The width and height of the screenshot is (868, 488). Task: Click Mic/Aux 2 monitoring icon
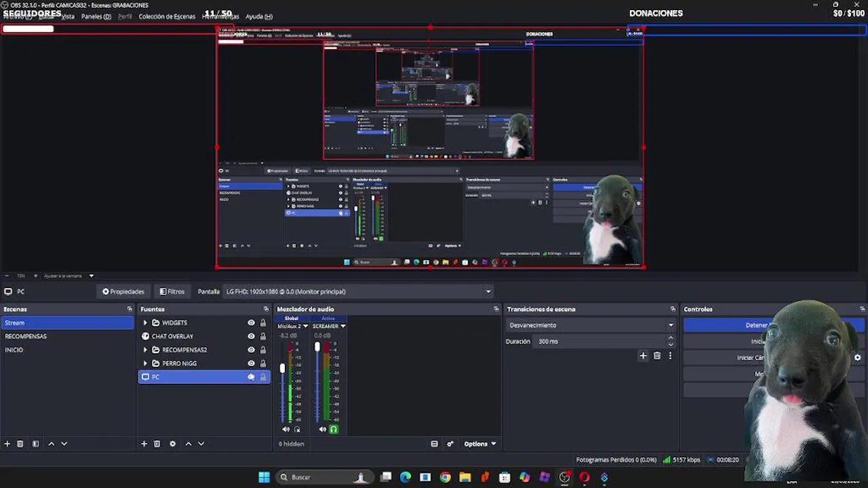[296, 429]
